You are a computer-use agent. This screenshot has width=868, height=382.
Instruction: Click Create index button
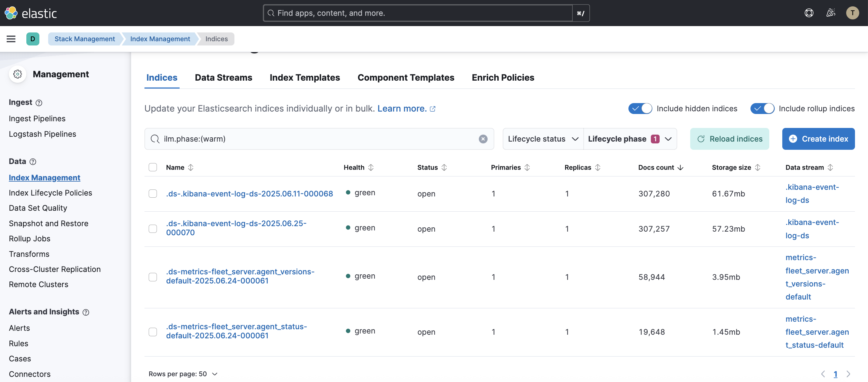tap(818, 139)
